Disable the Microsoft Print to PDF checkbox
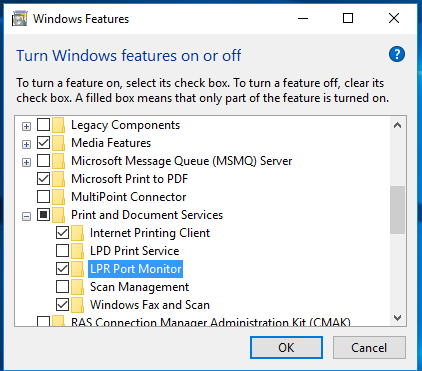The height and width of the screenshot is (371, 422). point(43,179)
